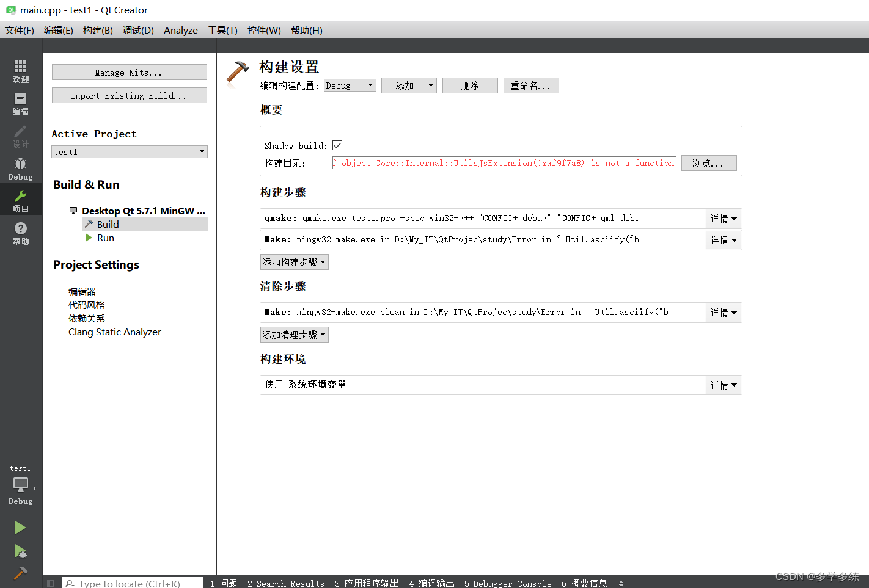This screenshot has width=869, height=588.
Task: Open the Debug build configuration dropdown
Action: [350, 85]
